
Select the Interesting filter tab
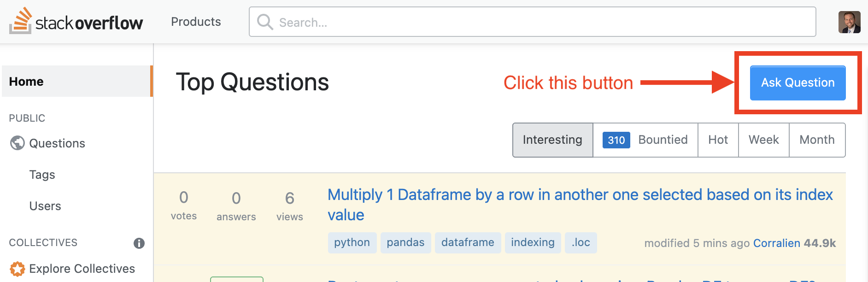[552, 140]
